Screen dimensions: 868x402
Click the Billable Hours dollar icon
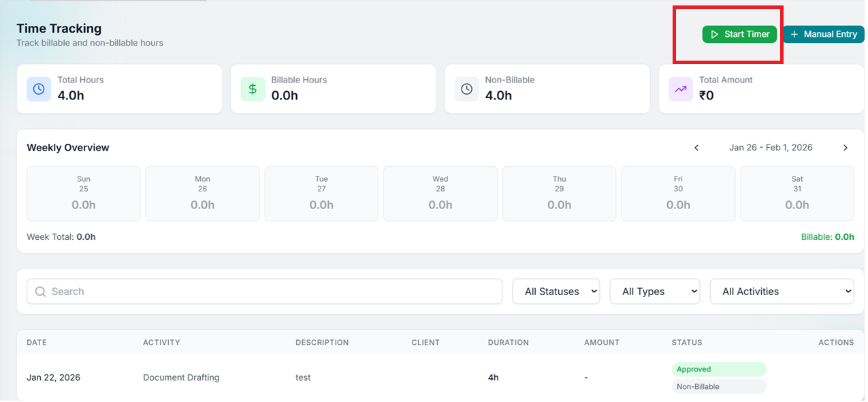253,89
